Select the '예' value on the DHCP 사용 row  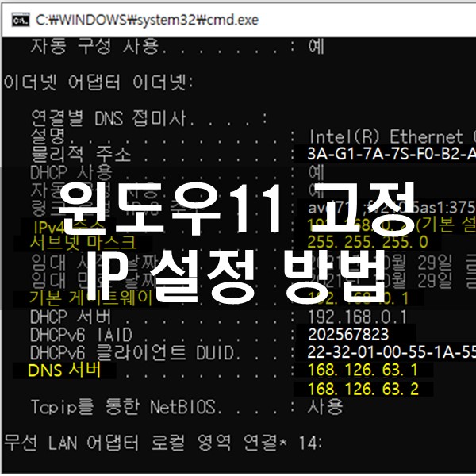tap(316, 172)
